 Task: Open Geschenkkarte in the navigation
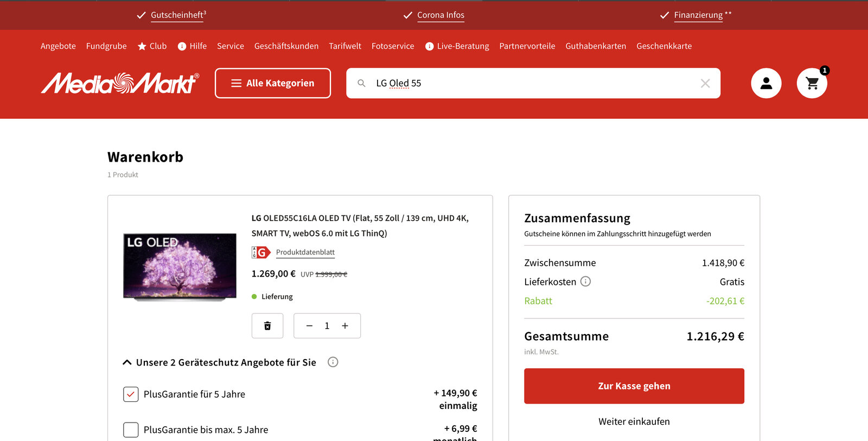point(664,46)
